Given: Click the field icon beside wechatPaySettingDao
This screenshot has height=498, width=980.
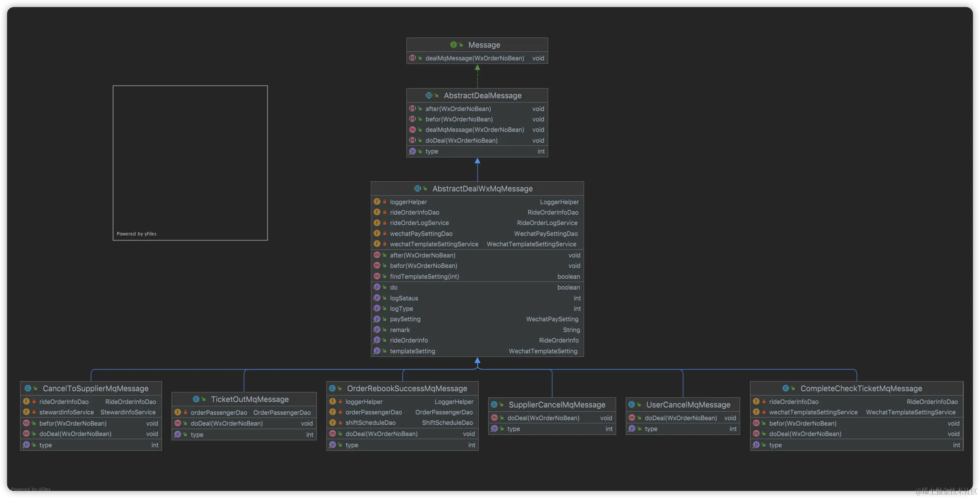Looking at the screenshot, I should click(x=377, y=234).
